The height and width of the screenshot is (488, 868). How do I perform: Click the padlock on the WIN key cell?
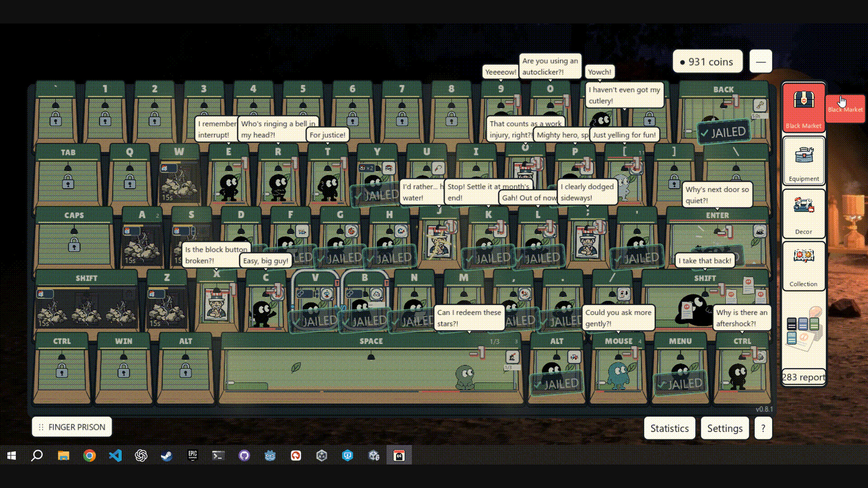pos(123,371)
